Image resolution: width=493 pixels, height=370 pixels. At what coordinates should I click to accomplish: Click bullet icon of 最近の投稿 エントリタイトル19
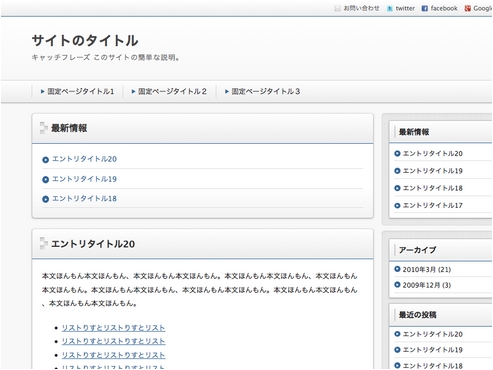[397, 350]
